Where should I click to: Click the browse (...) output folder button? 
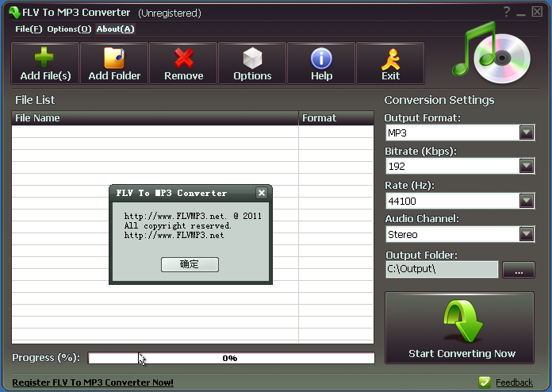pos(519,270)
